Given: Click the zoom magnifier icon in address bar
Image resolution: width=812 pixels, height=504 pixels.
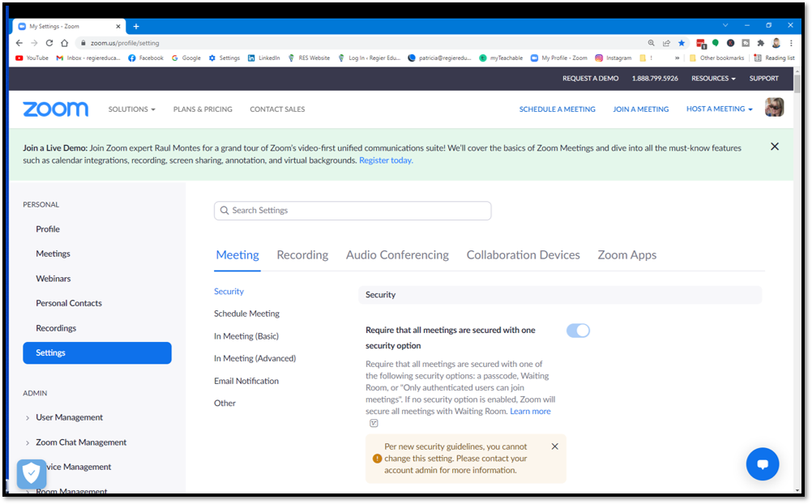Looking at the screenshot, I should pyautogui.click(x=651, y=43).
